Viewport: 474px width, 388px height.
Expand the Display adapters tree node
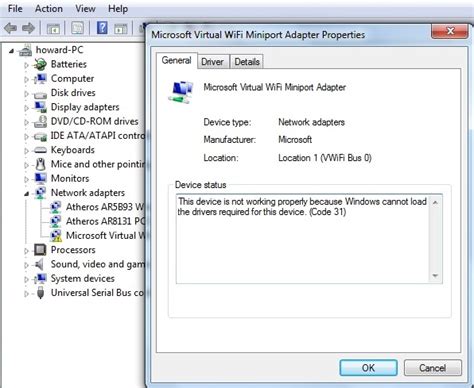(x=26, y=108)
